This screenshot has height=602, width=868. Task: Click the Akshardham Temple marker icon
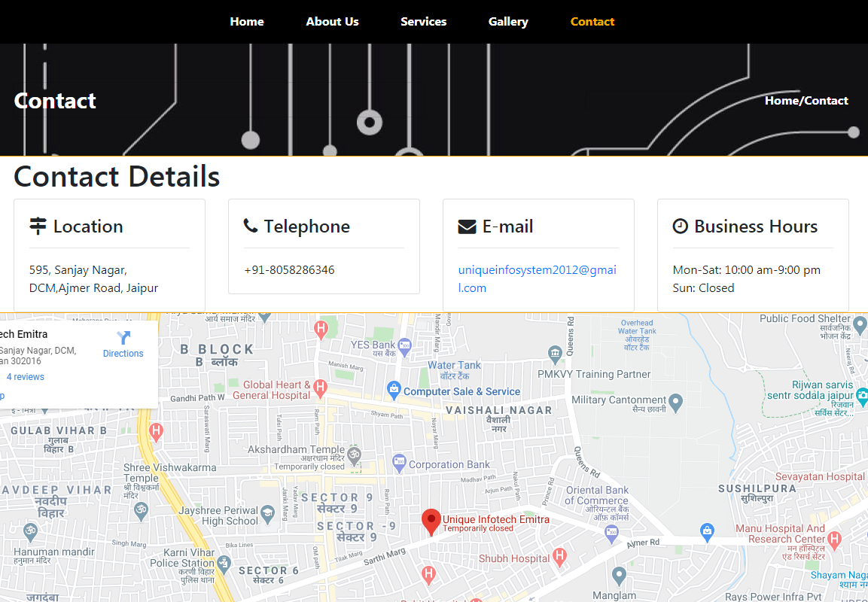[x=354, y=455]
